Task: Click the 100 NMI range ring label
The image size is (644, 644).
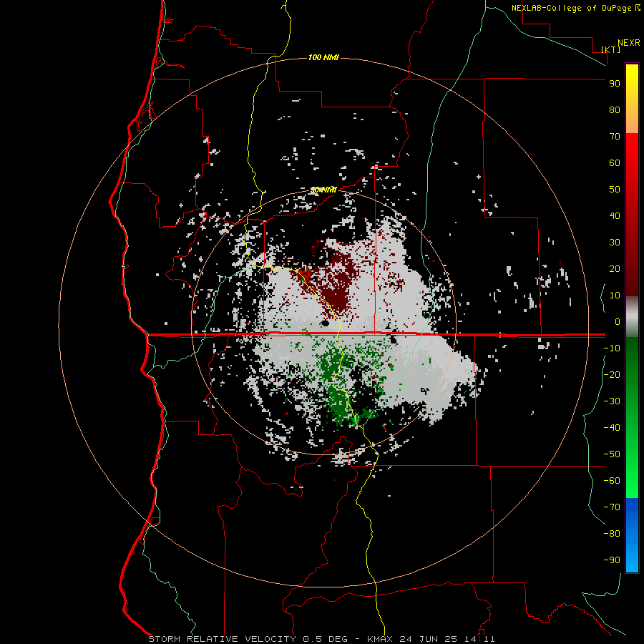Action: pyautogui.click(x=323, y=57)
